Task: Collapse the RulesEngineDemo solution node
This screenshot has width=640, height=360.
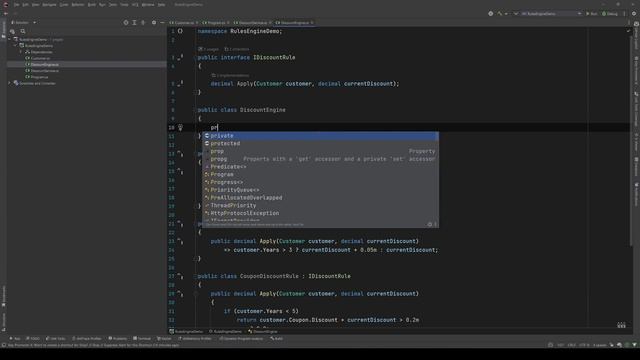Action: [10, 40]
